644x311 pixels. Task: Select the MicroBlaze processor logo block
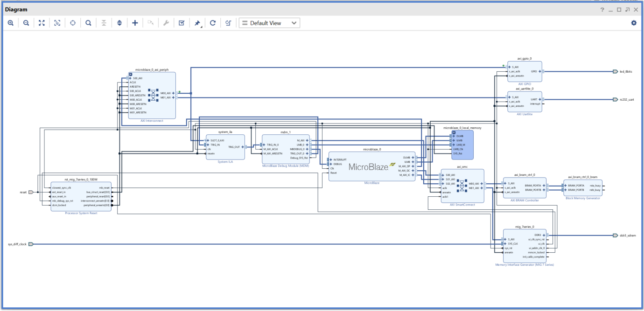372,167
